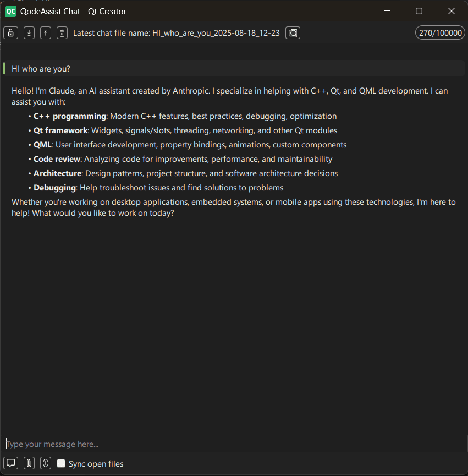Viewport: 468px width, 476px height.
Task: Maximize the QodeAssist Chat window
Action: [x=419, y=11]
